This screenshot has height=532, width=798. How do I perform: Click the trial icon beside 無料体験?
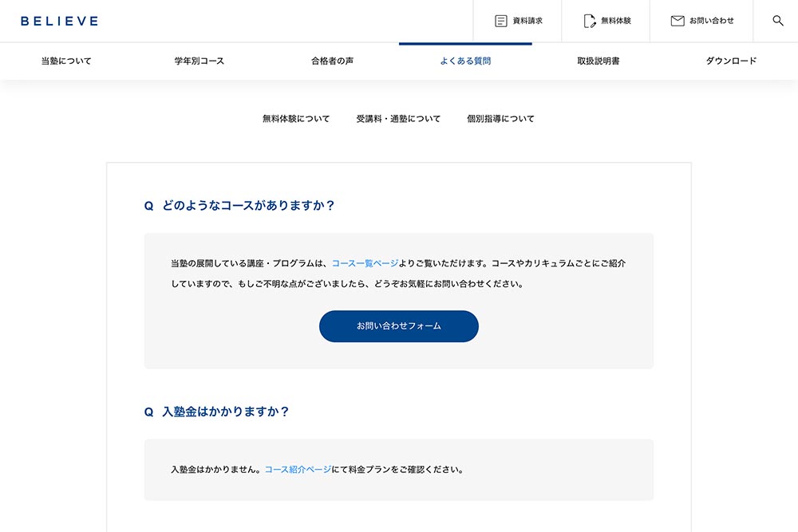click(x=589, y=21)
